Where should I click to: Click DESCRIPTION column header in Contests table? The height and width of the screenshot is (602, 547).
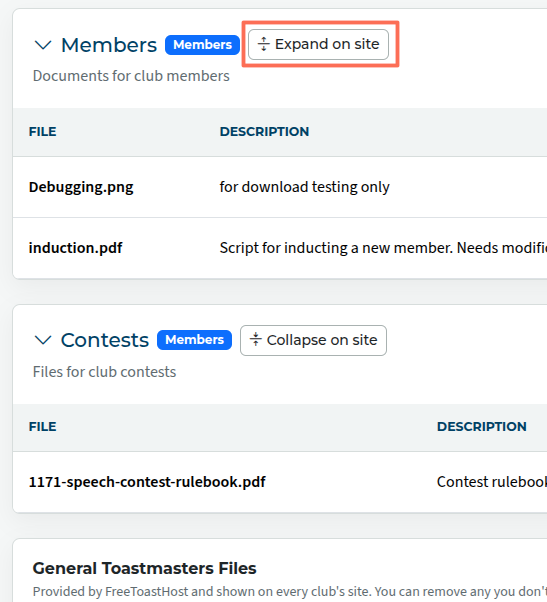click(482, 427)
